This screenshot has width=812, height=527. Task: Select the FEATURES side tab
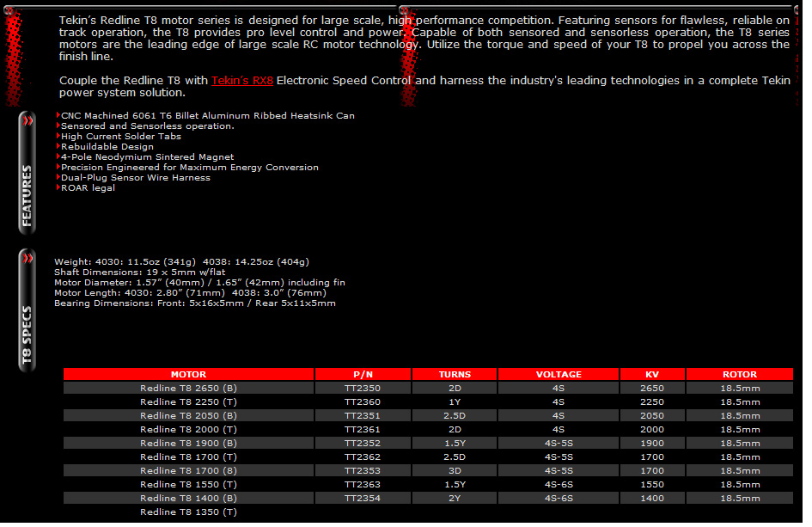click(x=27, y=173)
